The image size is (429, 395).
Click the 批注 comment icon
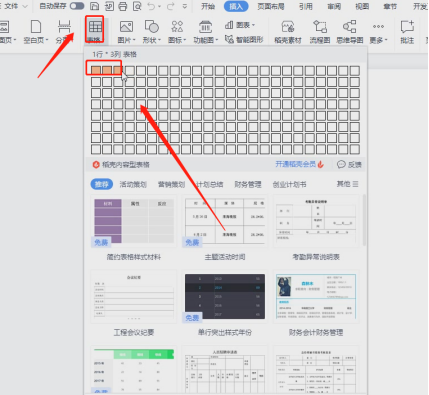[x=407, y=27]
